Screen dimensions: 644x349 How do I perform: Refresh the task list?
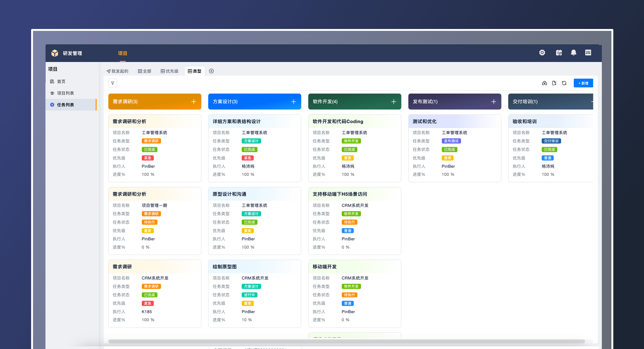click(564, 83)
